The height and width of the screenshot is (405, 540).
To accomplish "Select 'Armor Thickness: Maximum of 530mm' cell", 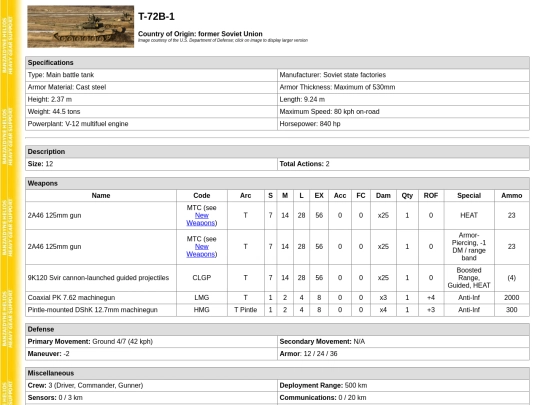I will (403, 87).
